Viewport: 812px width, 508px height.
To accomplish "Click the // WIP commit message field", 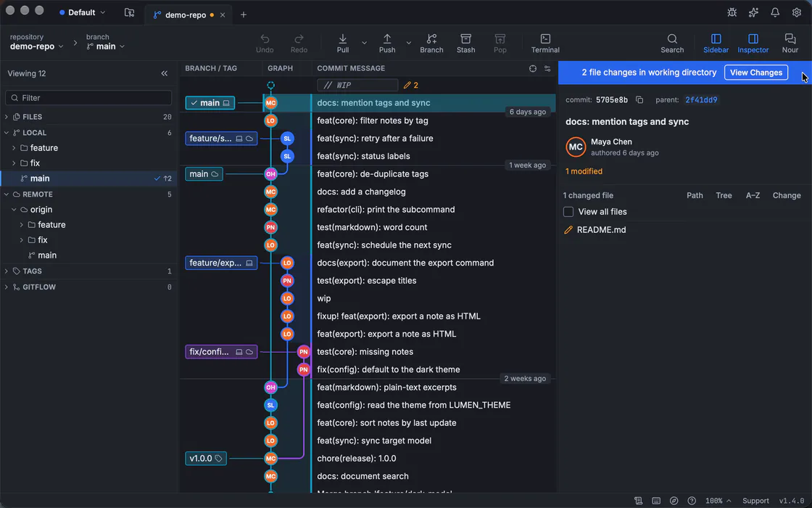I will pyautogui.click(x=357, y=85).
